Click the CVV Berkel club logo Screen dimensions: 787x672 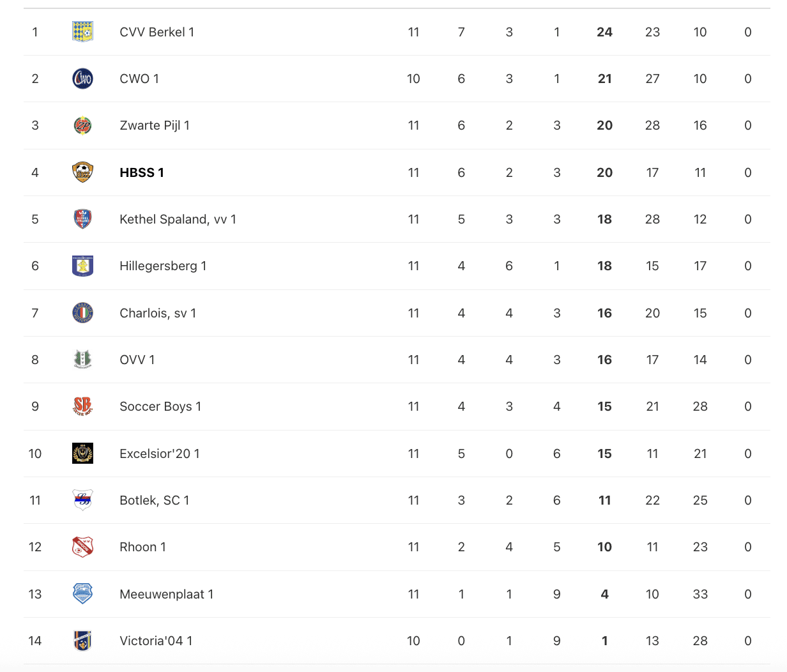click(82, 32)
